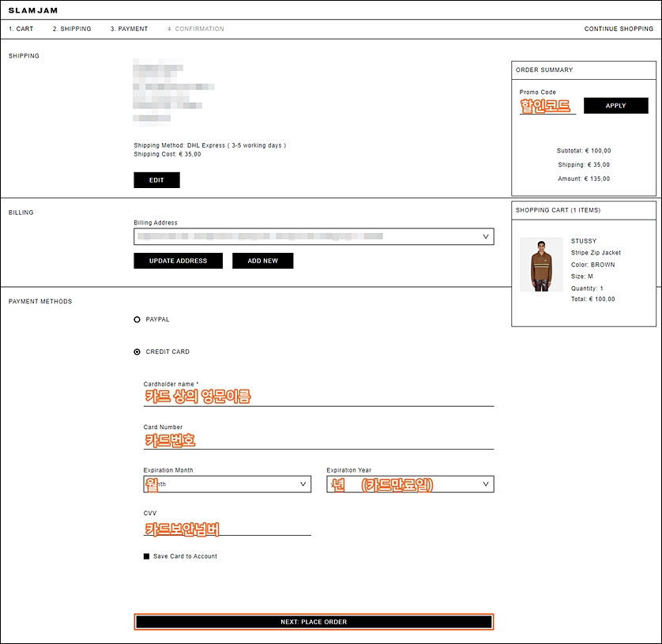The width and height of the screenshot is (662, 644).
Task: Click UPDATE ADDRESS button
Action: pos(179,261)
